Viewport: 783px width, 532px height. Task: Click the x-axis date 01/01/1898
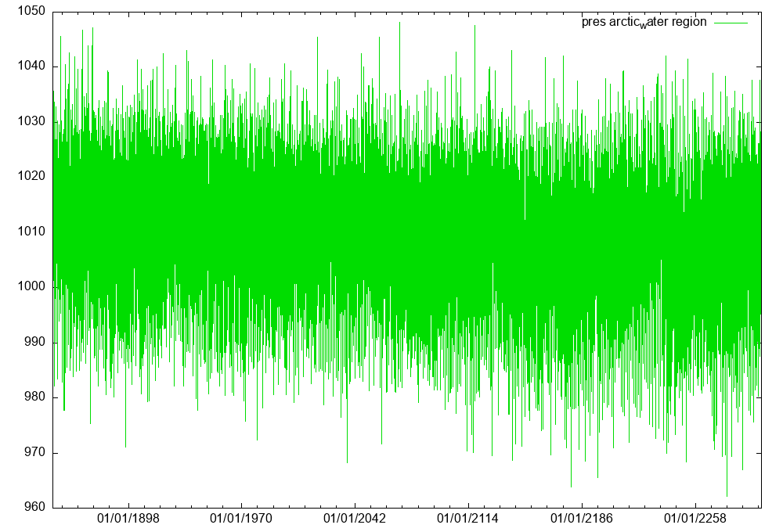(128, 519)
